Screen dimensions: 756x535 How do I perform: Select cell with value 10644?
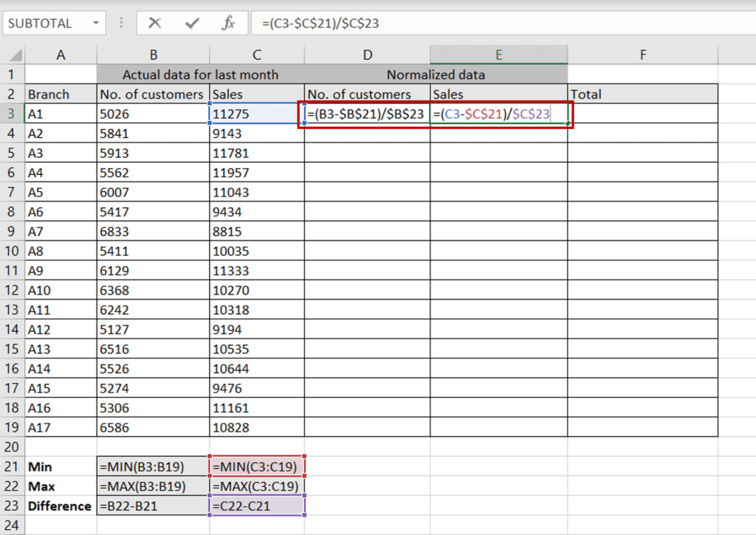point(257,369)
